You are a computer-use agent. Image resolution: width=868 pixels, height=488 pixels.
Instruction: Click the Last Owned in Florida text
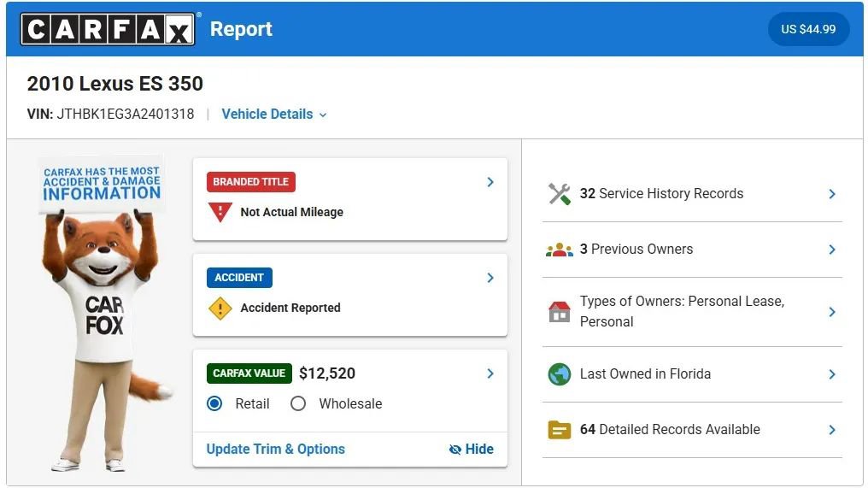pos(645,374)
